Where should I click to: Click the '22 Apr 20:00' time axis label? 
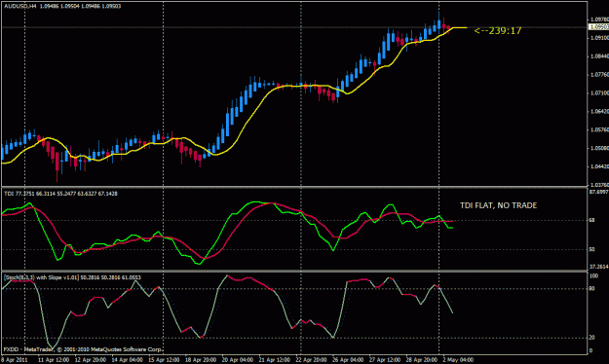[x=311, y=360]
